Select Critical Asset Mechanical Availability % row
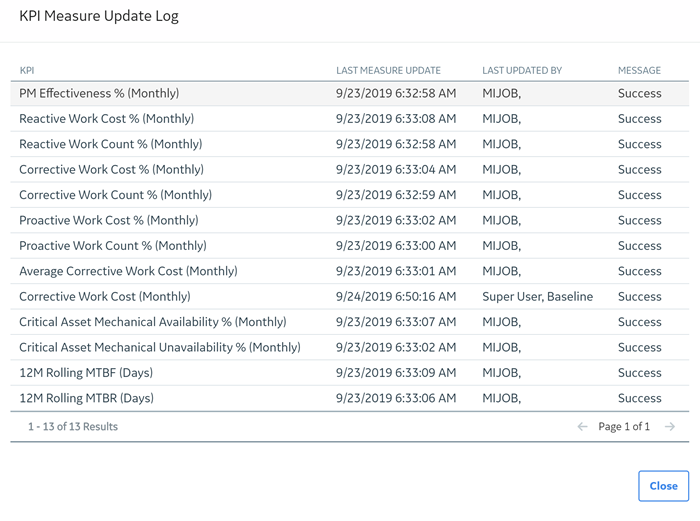The image size is (700, 521). point(350,322)
